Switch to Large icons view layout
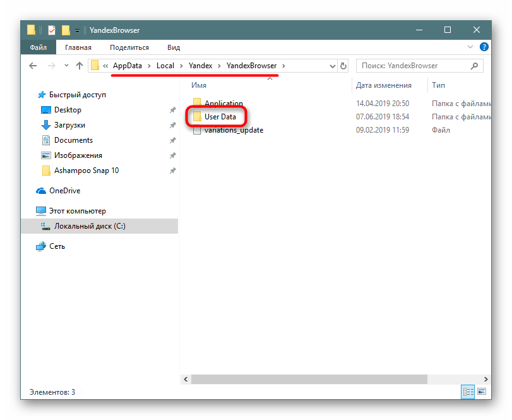The width and height of the screenshot is (512, 420). pyautogui.click(x=482, y=392)
